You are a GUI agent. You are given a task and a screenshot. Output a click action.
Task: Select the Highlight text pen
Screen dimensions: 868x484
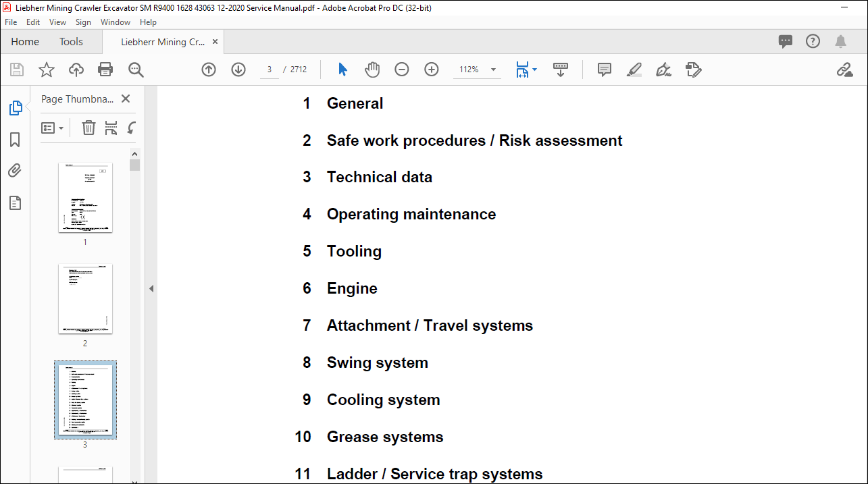coord(634,70)
